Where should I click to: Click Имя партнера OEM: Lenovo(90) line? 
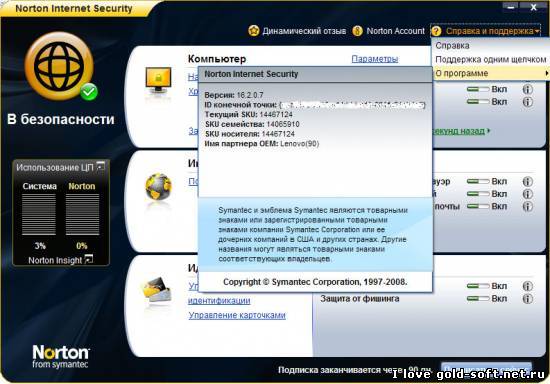coord(262,144)
